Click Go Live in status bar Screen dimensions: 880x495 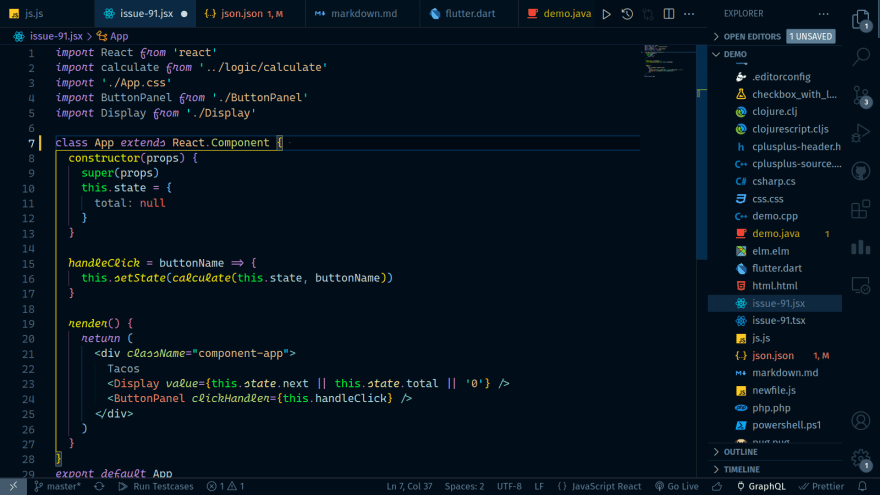(677, 487)
